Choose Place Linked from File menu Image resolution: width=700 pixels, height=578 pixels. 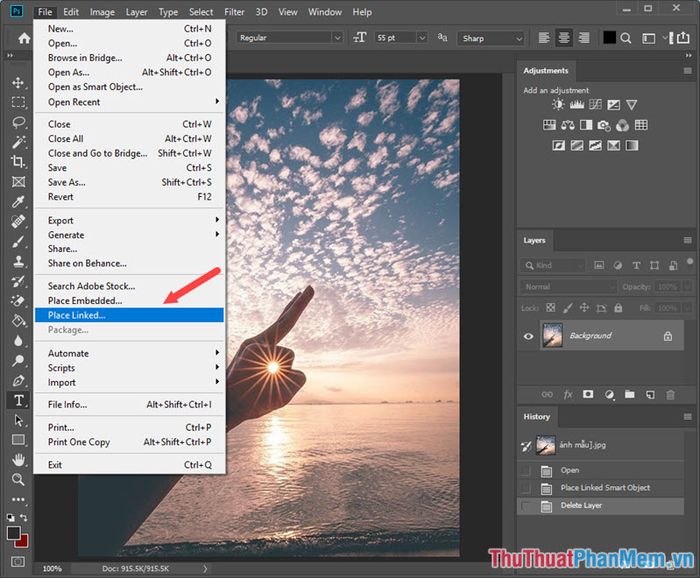tap(129, 315)
